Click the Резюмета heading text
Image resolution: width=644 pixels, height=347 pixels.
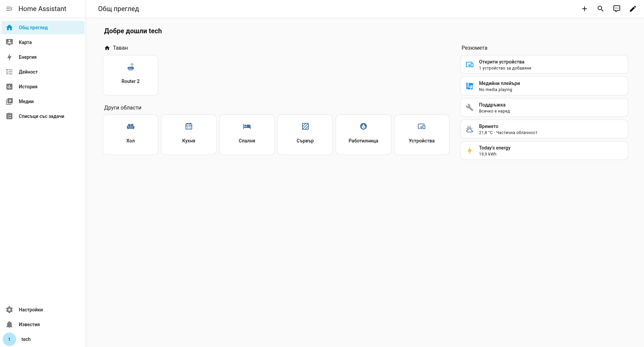pos(474,48)
